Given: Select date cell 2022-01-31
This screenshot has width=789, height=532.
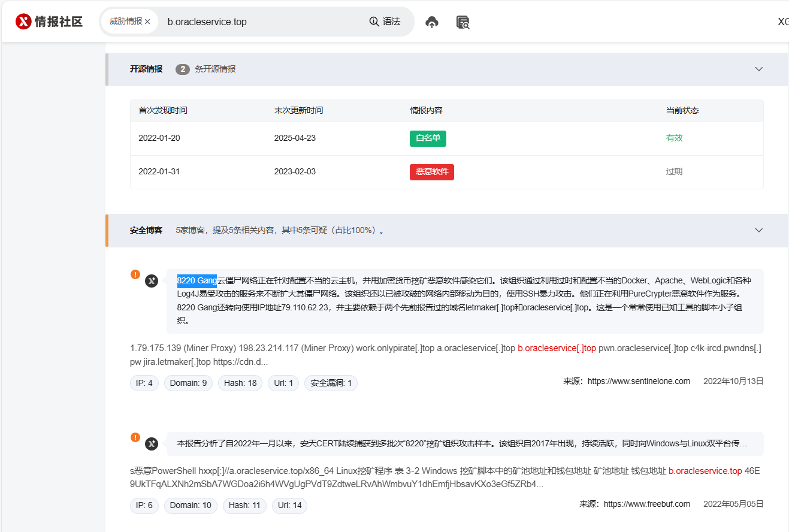Looking at the screenshot, I should click(159, 172).
